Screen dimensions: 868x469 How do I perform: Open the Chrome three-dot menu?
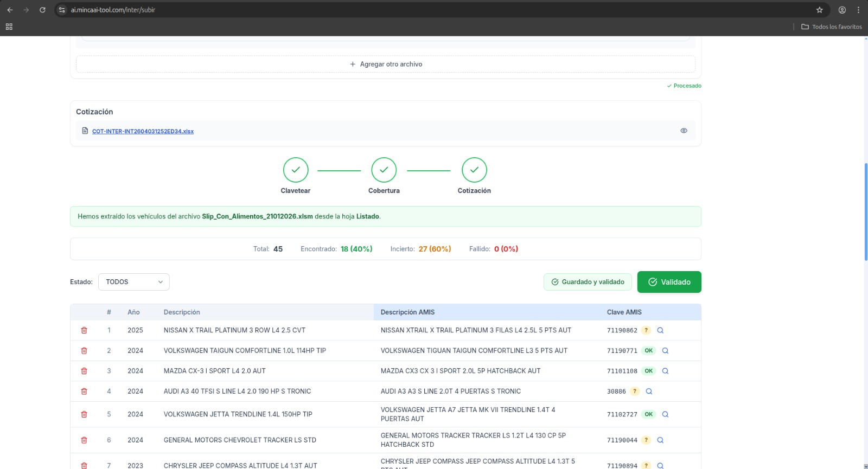[x=858, y=10]
